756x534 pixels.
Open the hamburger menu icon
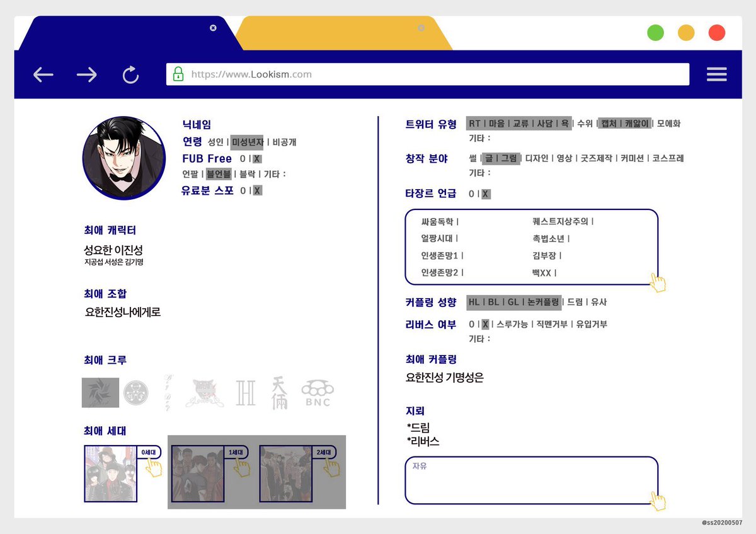717,74
